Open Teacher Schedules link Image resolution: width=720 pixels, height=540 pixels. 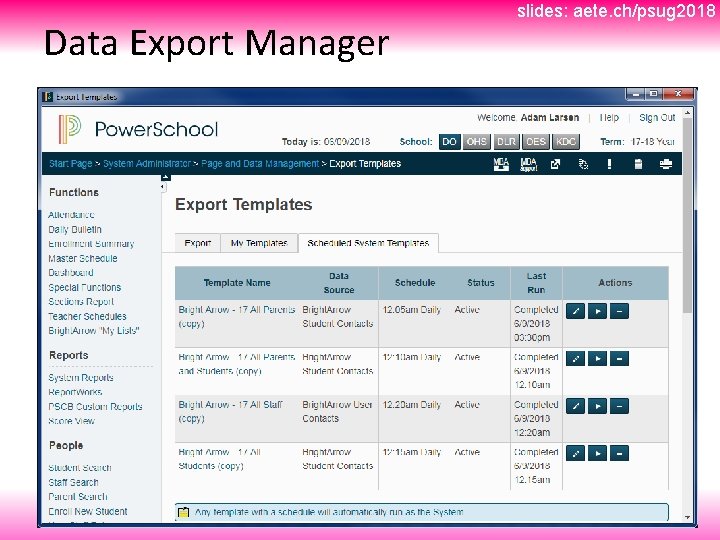[87, 316]
